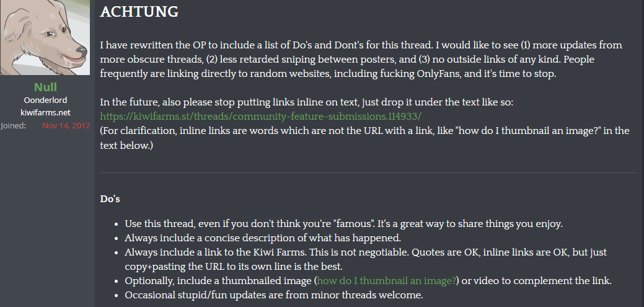Click the Joined label in sidebar
Screen dimensions: 644x307
click(14, 125)
